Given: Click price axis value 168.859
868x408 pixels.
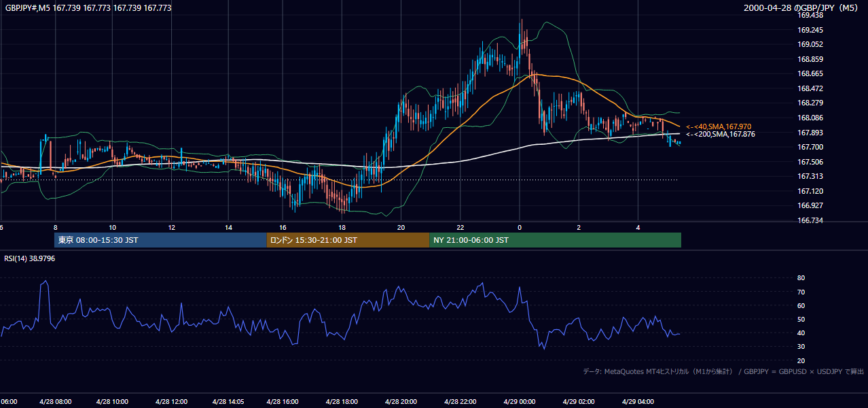Looking at the screenshot, I should point(810,59).
